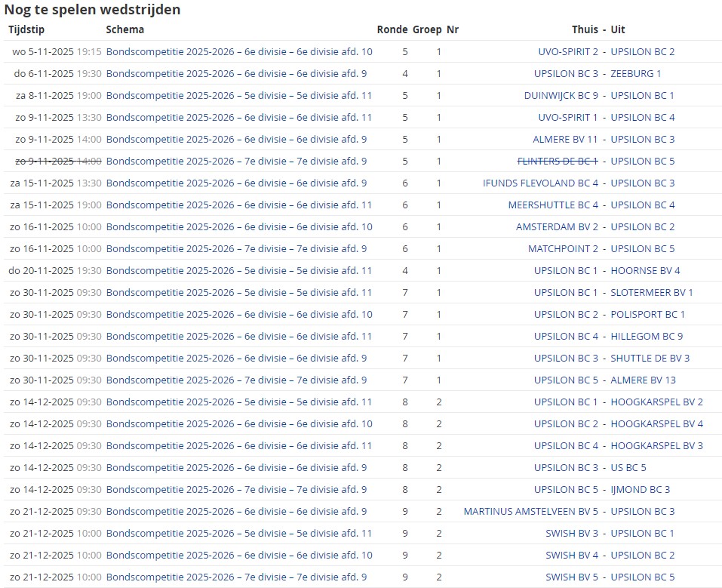
Task: Click the schema link in the DUINWIJCK BC 9 row
Action: pos(239,96)
